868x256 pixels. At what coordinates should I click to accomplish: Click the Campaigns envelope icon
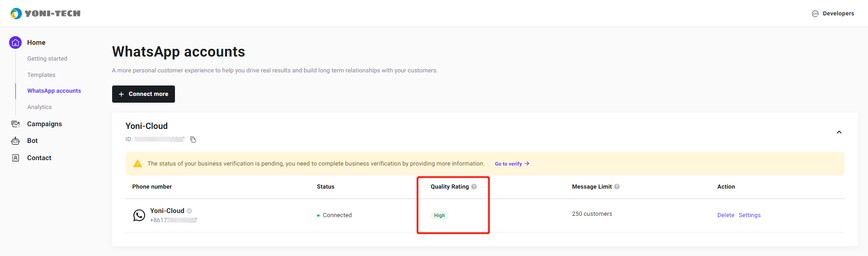coord(15,124)
